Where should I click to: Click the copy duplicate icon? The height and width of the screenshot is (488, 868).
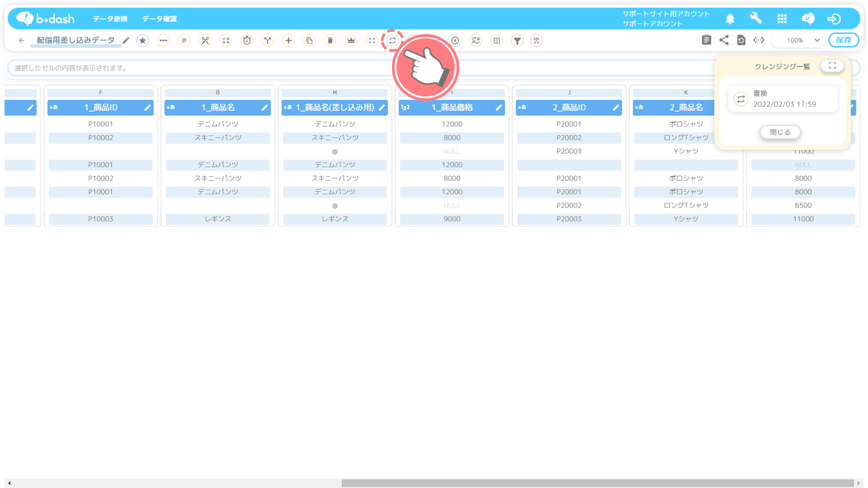[310, 40]
